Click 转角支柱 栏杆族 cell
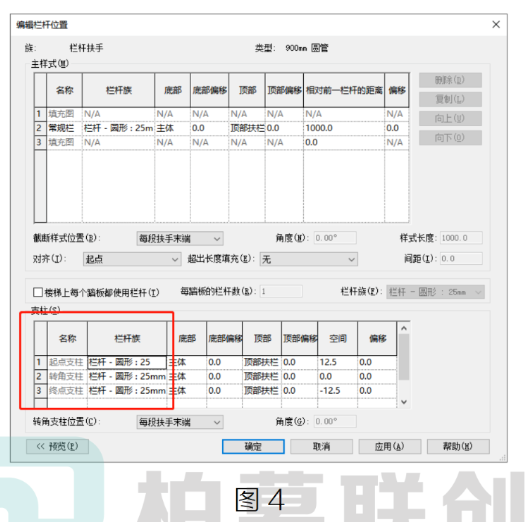 pyautogui.click(x=127, y=377)
